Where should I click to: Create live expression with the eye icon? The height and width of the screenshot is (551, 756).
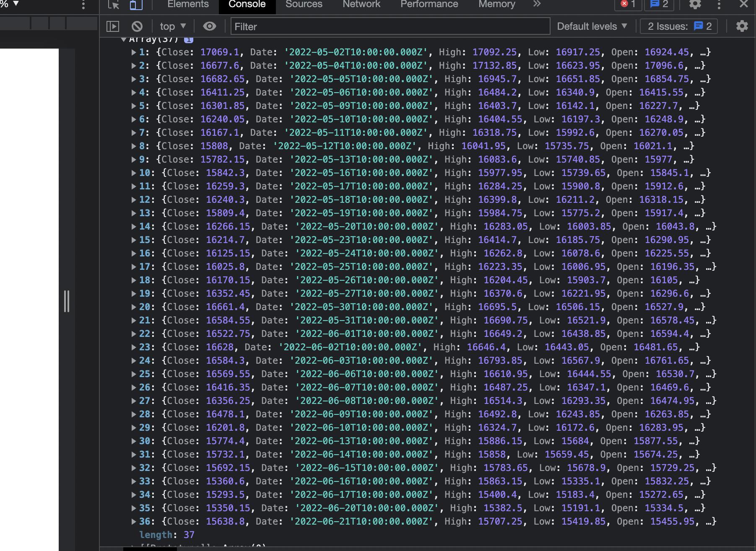210,26
